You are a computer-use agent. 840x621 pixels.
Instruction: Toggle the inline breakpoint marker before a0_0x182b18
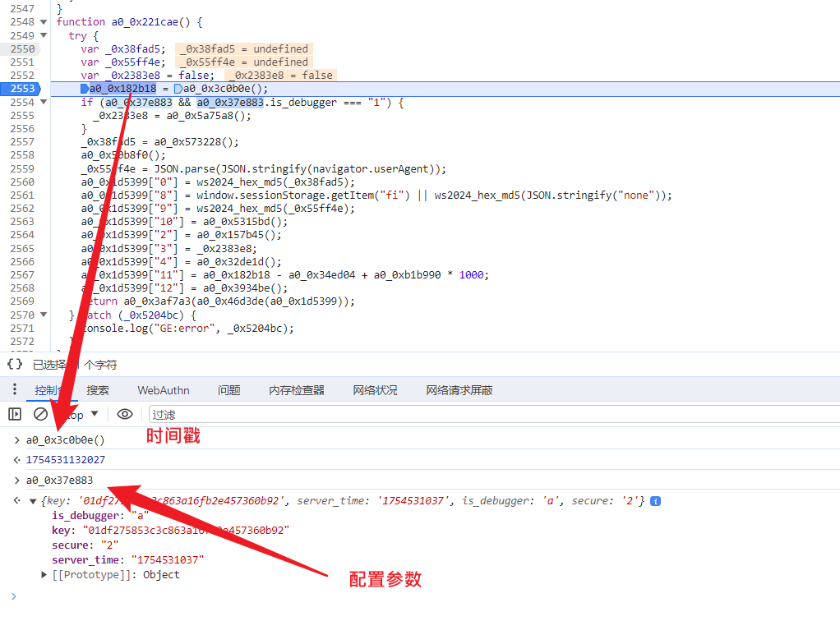pyautogui.click(x=84, y=89)
